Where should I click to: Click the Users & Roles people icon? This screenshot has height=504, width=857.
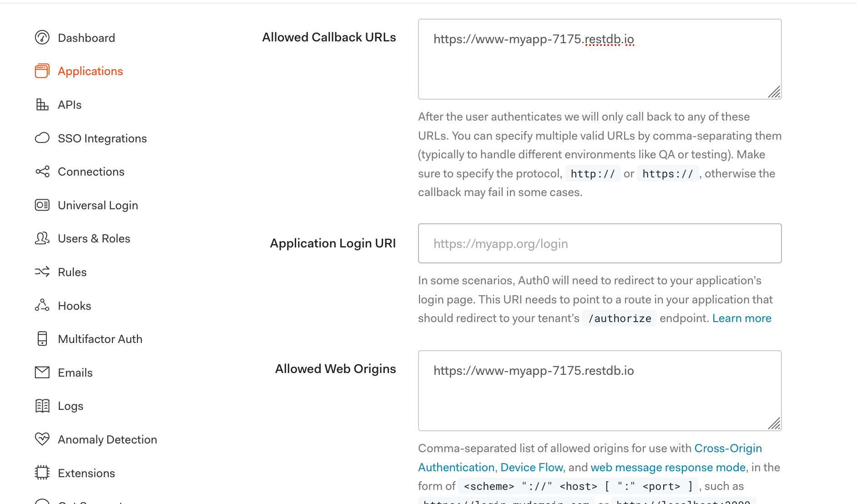pyautogui.click(x=42, y=238)
